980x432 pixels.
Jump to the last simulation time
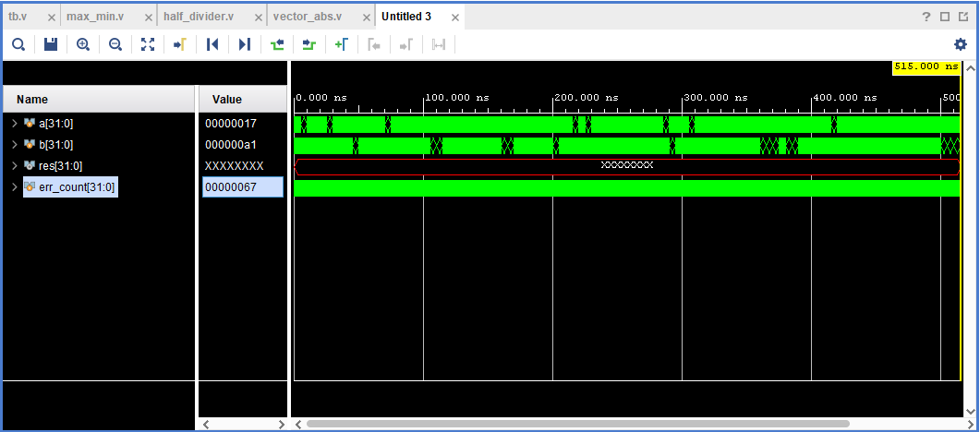pos(245,44)
